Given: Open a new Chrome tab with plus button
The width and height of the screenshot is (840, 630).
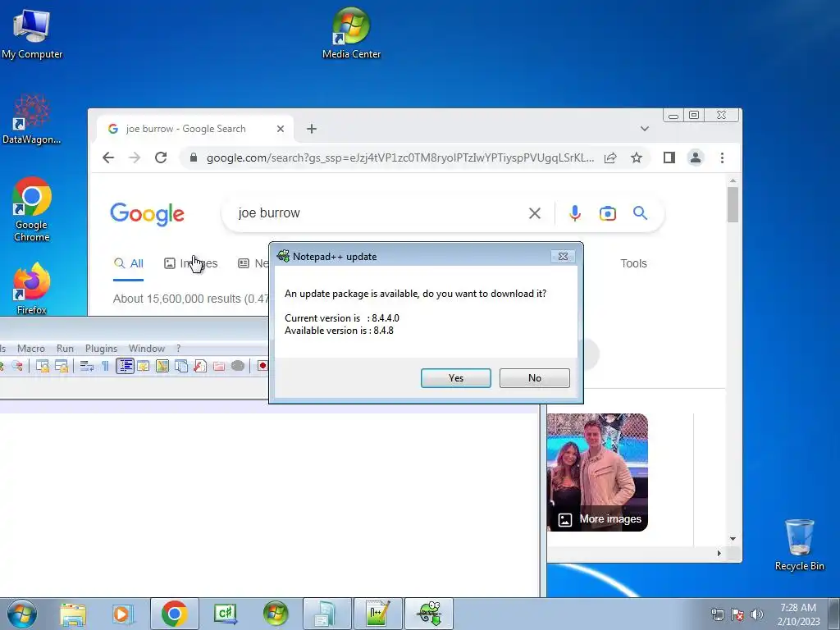Looking at the screenshot, I should pos(312,129).
